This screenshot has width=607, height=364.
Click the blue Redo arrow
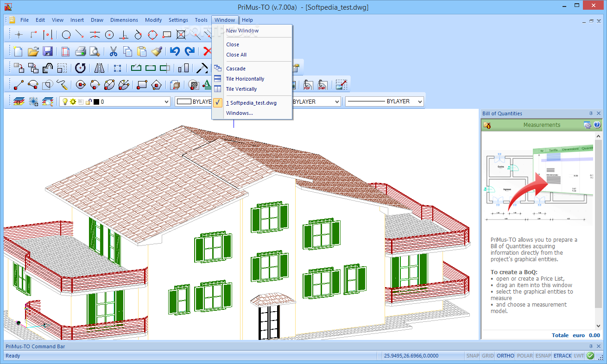pyautogui.click(x=190, y=51)
